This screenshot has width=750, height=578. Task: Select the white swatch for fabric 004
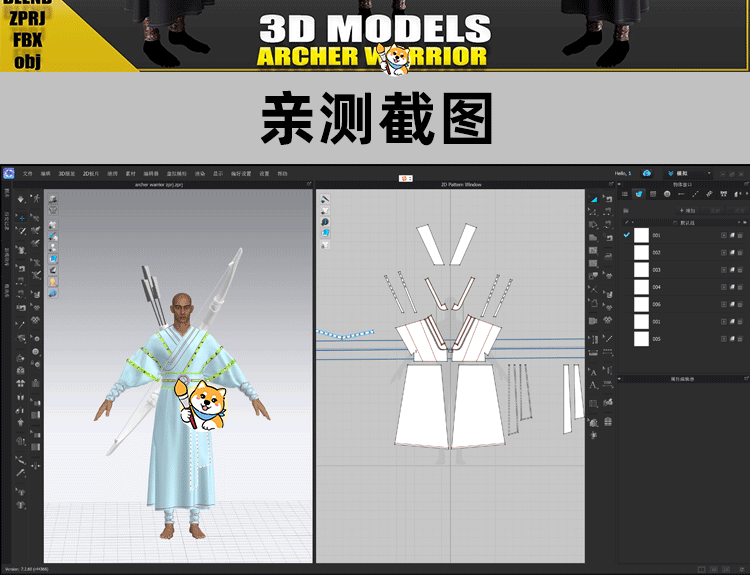[x=641, y=287]
